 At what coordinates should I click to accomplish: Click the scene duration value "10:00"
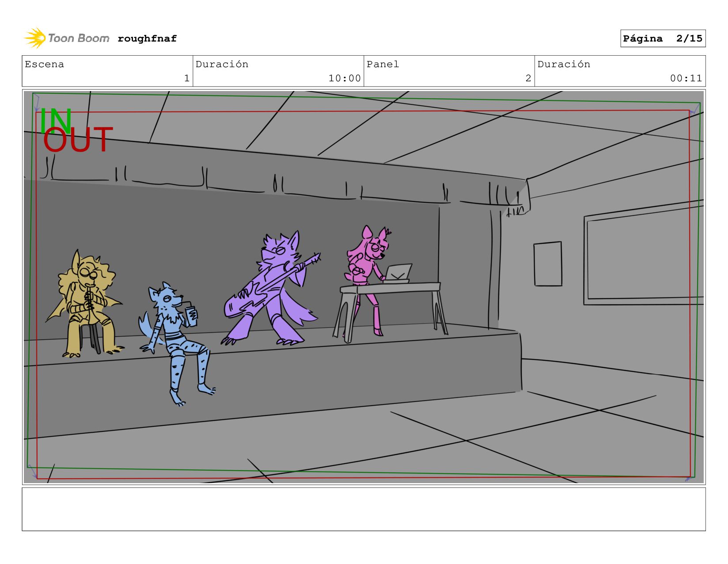pos(345,78)
